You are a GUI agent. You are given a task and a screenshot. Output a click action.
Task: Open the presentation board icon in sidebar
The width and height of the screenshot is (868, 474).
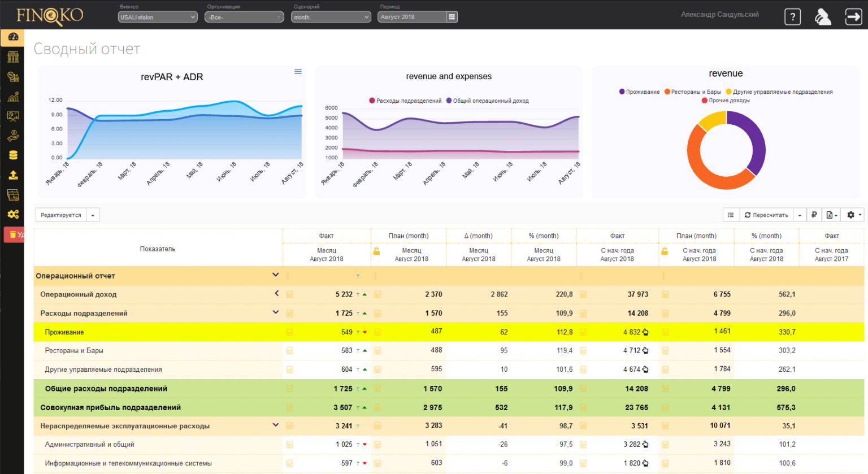pos(13,116)
